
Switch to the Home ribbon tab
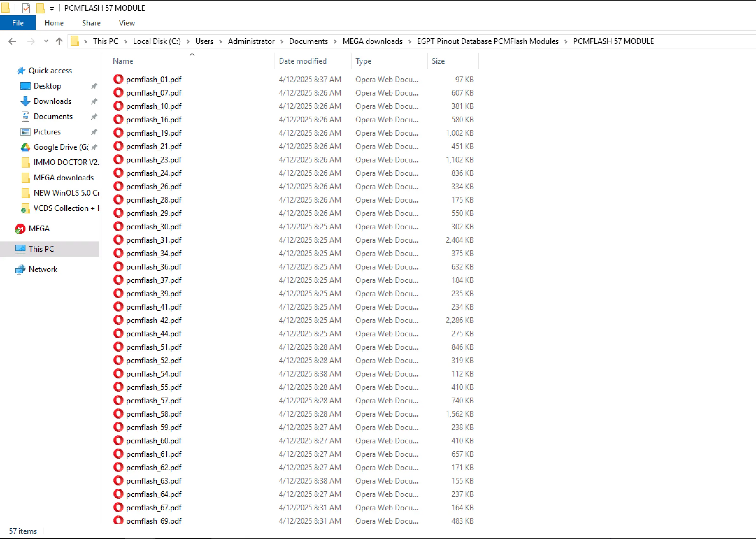[54, 23]
